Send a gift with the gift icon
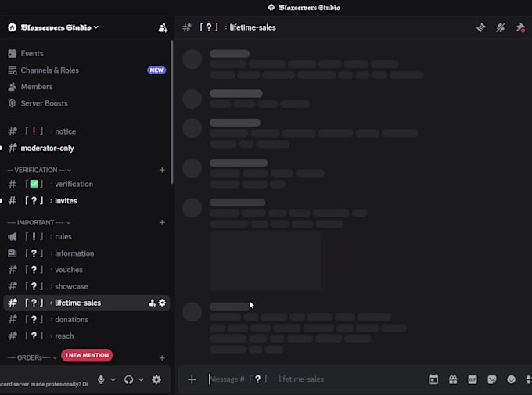532x395 pixels. [x=453, y=379]
